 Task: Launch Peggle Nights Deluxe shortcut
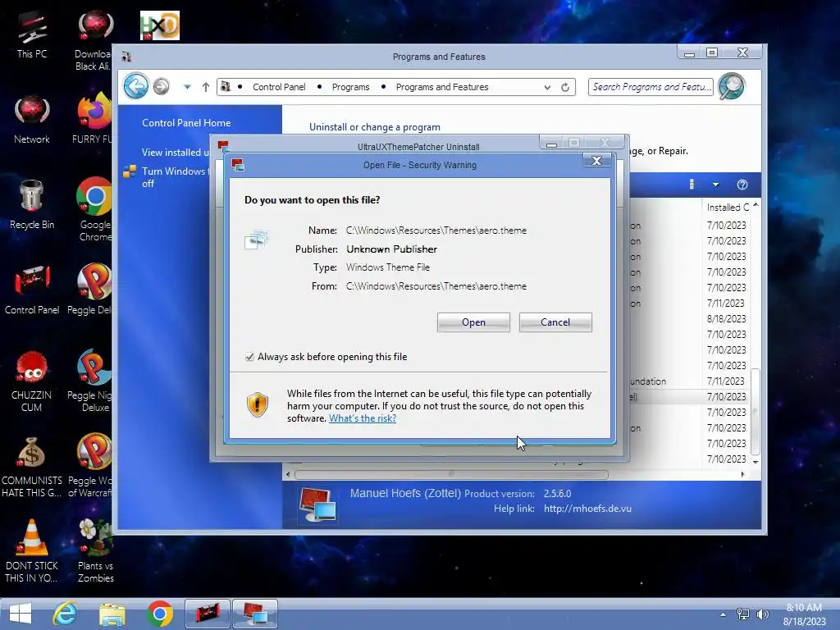[91, 381]
